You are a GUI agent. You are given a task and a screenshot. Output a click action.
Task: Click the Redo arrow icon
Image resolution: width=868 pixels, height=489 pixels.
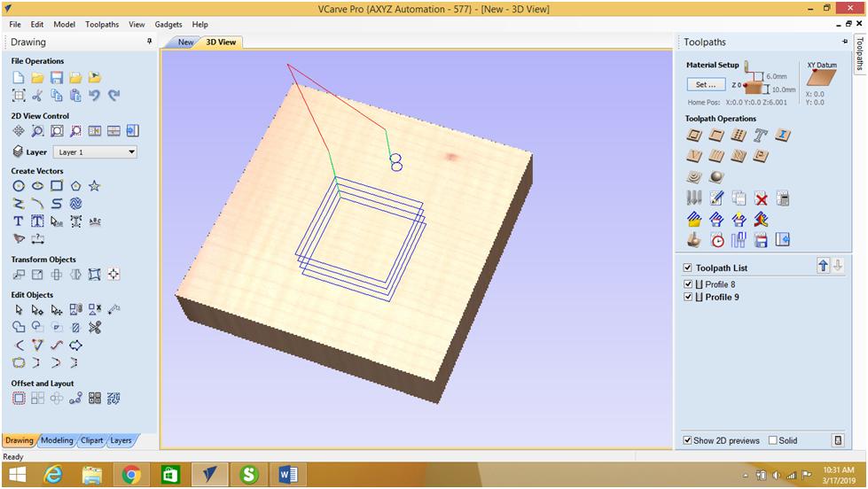113,96
